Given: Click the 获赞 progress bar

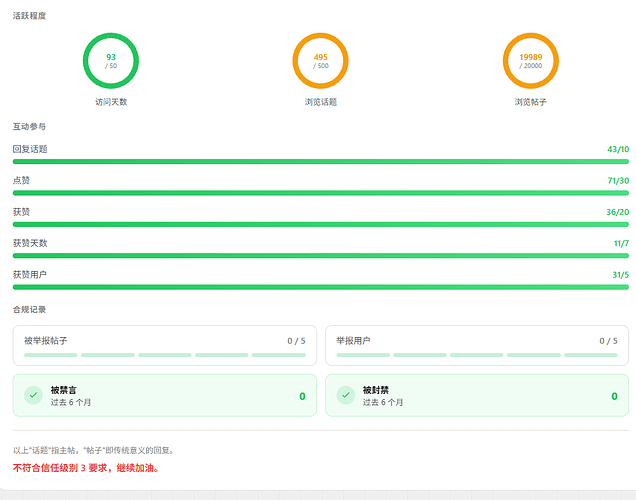Looking at the screenshot, I should tap(320, 224).
